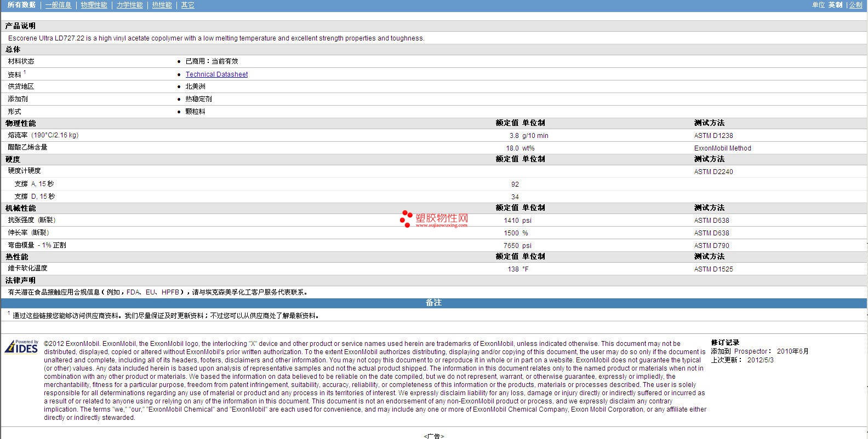Click the Vicat temperature value 138
Image resolution: width=868 pixels, height=439 pixels.
(513, 269)
